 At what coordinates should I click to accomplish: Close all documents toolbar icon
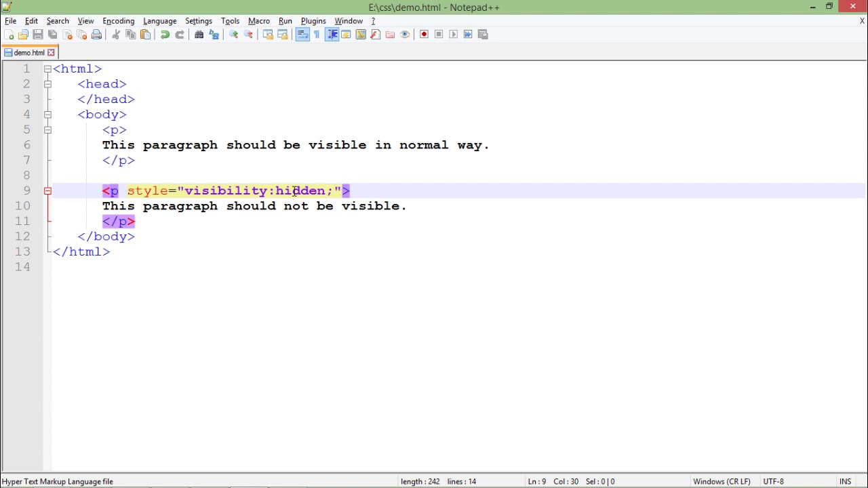click(82, 35)
